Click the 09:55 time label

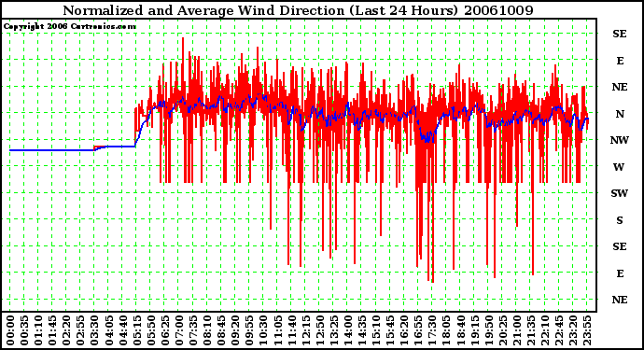coord(249,330)
